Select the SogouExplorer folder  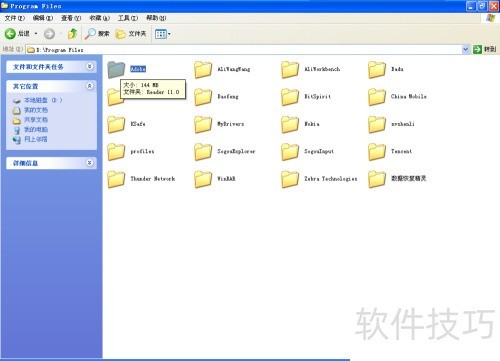click(225, 151)
